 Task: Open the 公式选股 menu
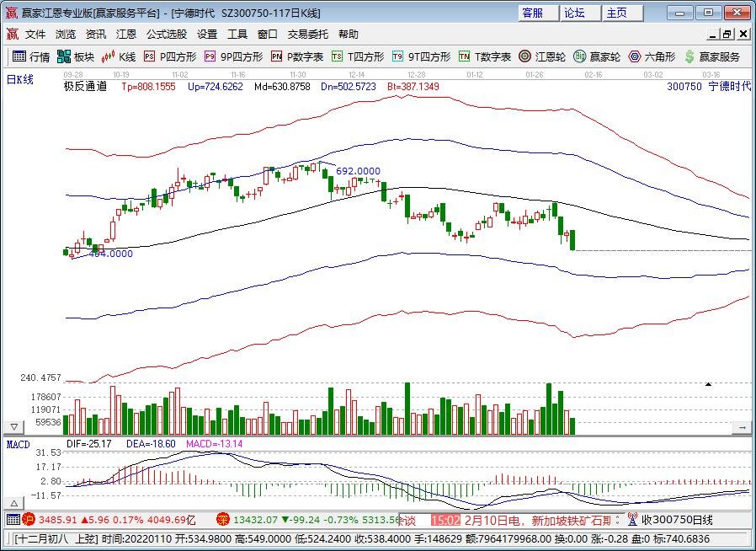[167, 35]
